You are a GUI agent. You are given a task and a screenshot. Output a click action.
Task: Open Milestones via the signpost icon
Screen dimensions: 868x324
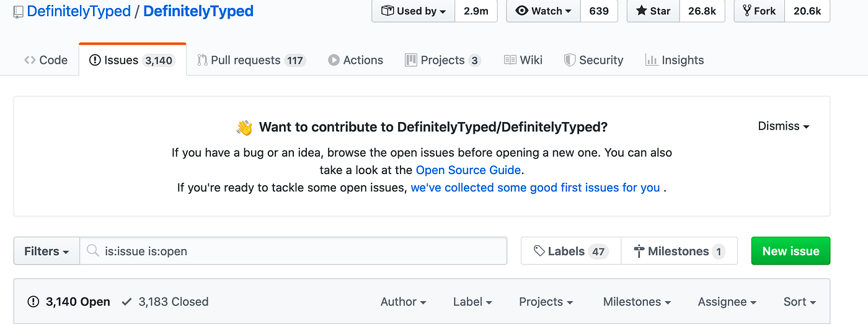pos(639,251)
